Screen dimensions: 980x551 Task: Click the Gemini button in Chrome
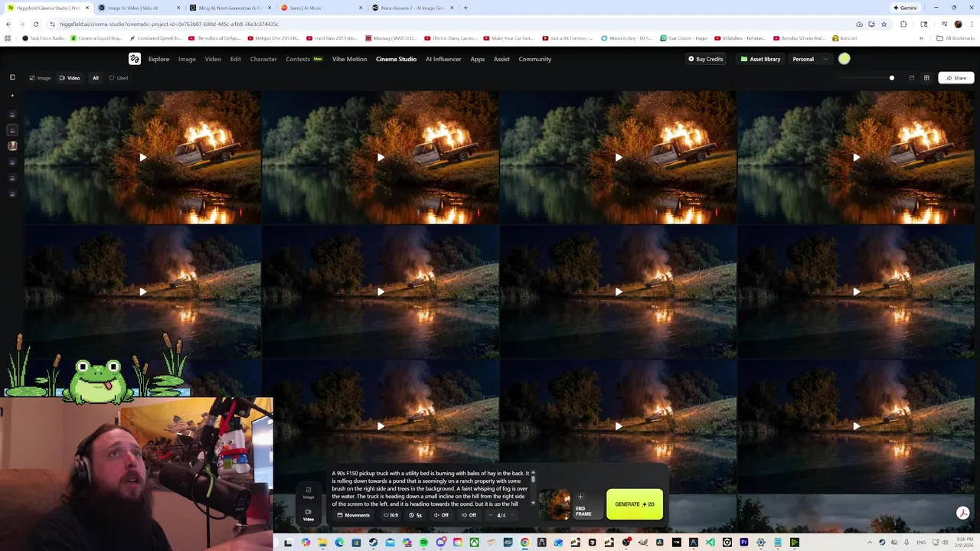click(905, 8)
